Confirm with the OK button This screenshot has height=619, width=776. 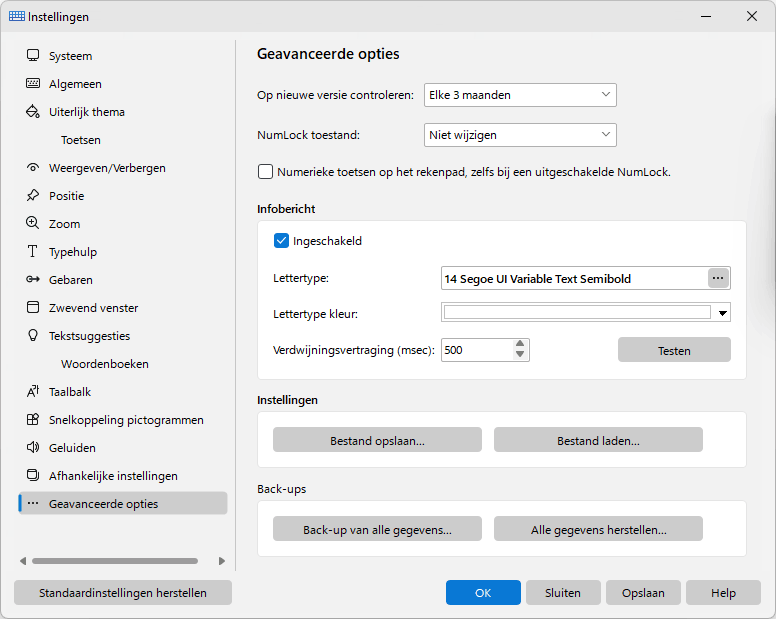pos(483,593)
